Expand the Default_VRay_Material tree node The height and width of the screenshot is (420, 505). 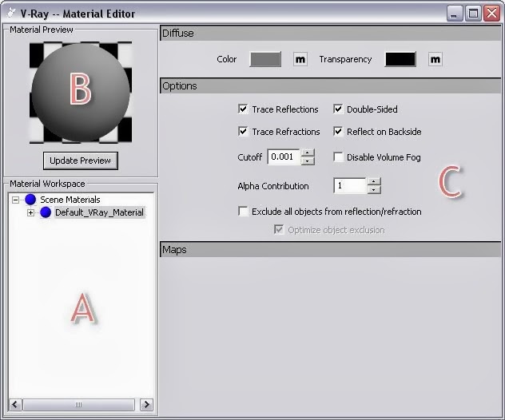coord(30,212)
